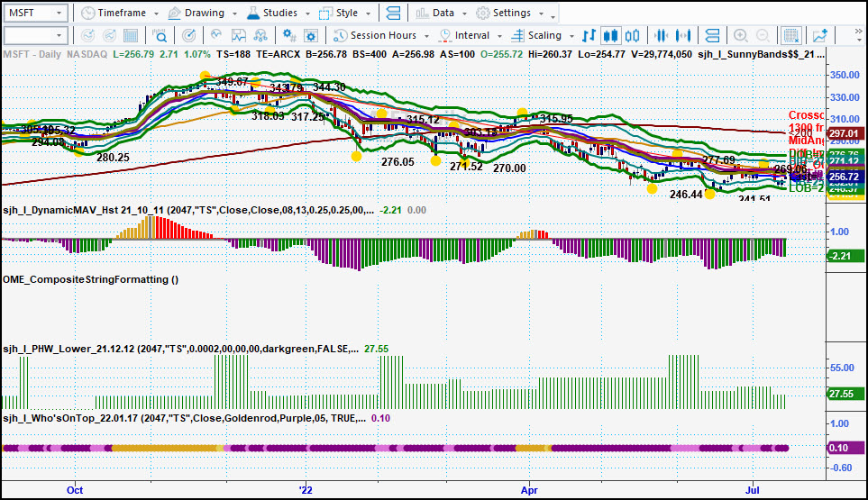
Task: Select the OME_CompositeStringFormatting study title
Action: (x=91, y=279)
